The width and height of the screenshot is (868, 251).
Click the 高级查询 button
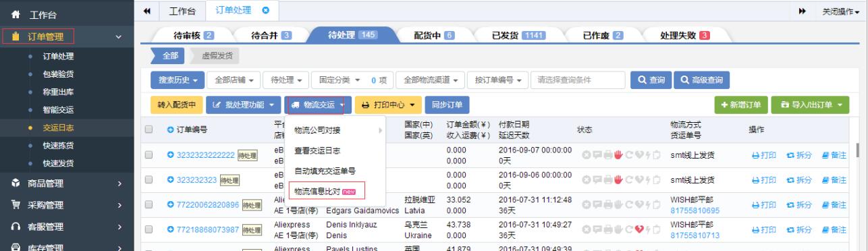point(702,80)
